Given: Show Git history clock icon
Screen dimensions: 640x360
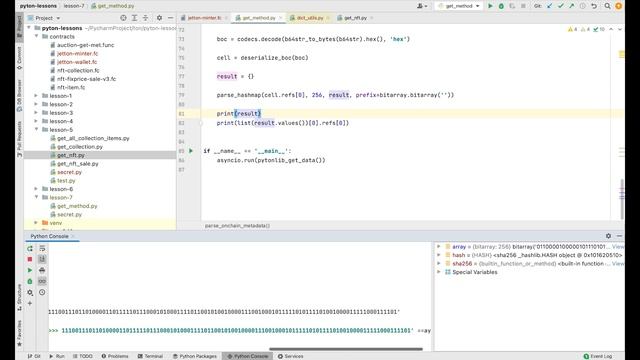Looking at the screenshot, I should pos(582,6).
